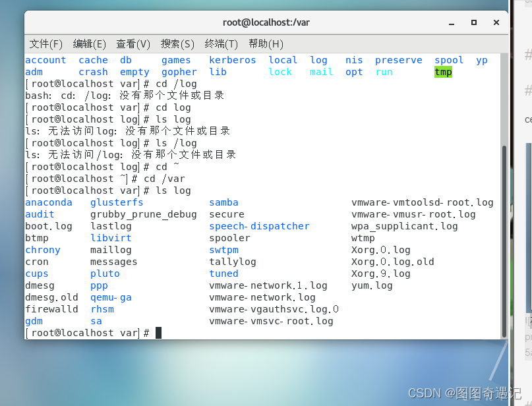532x406 pixels.
Task: Minimize the terminal window
Action: click(x=452, y=22)
